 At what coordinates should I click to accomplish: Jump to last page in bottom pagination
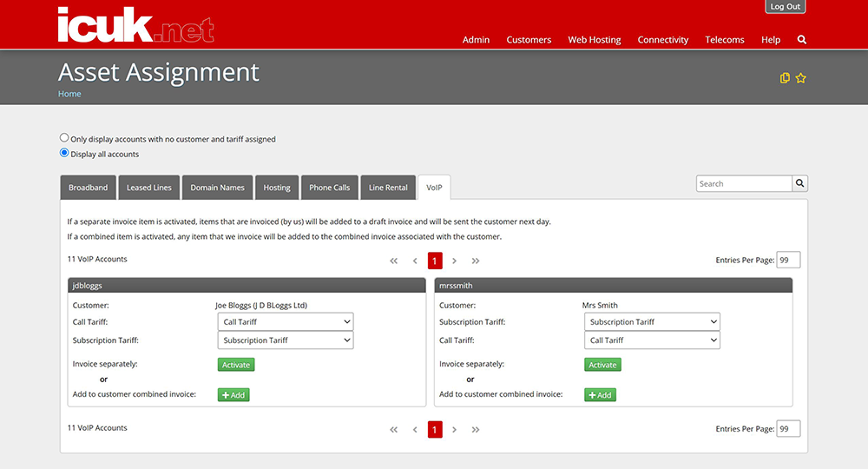pos(475,430)
